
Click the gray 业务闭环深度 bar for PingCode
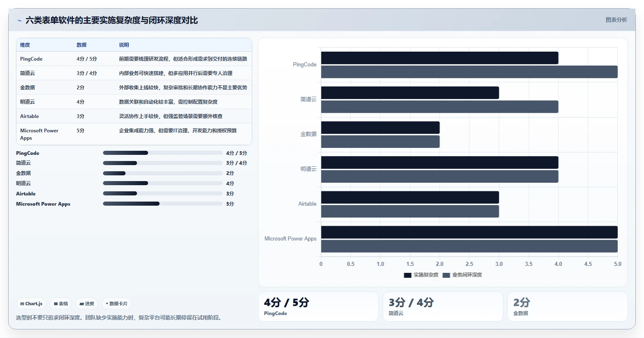(469, 72)
